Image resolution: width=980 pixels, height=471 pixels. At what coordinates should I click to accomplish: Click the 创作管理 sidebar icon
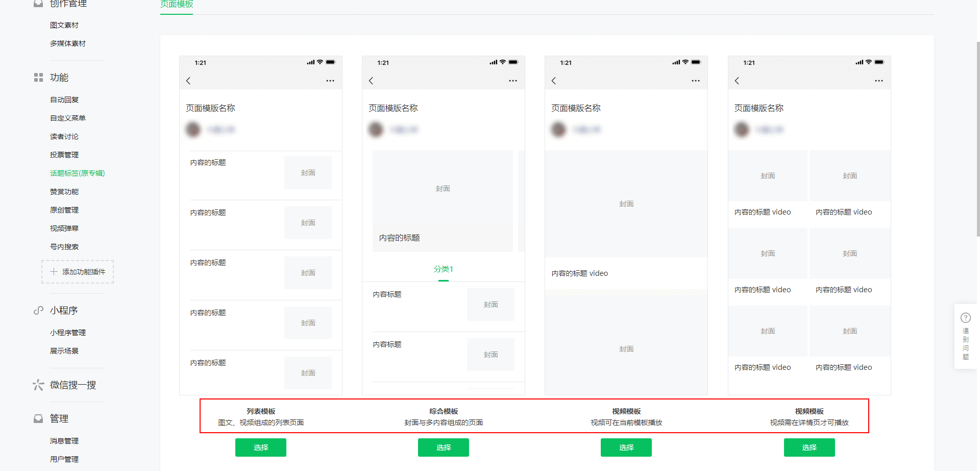(38, 4)
